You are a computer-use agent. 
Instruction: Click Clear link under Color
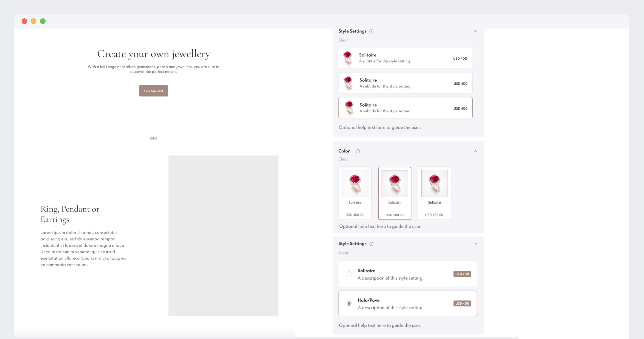[343, 159]
